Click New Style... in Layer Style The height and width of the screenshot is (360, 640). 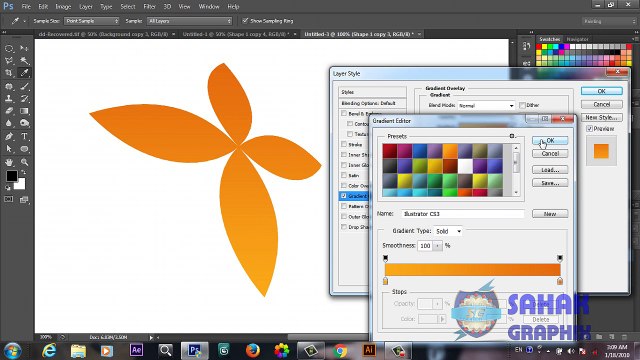click(602, 118)
